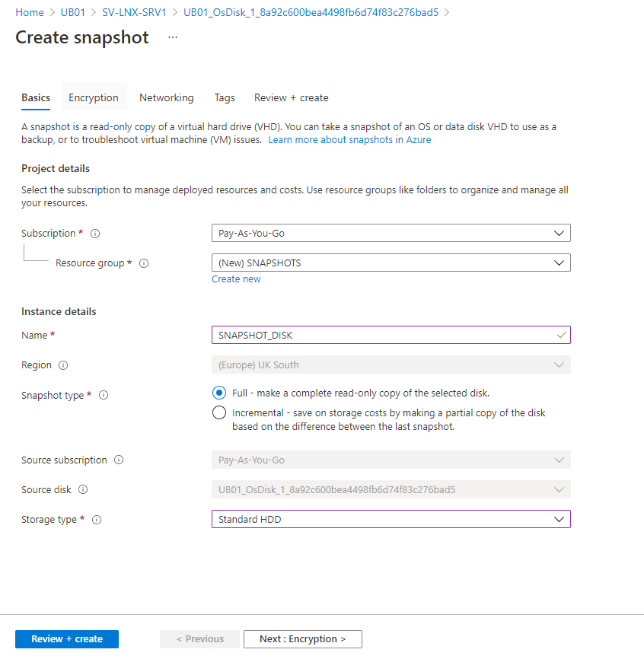
Task: Click info icon next to Region
Action: click(x=63, y=365)
